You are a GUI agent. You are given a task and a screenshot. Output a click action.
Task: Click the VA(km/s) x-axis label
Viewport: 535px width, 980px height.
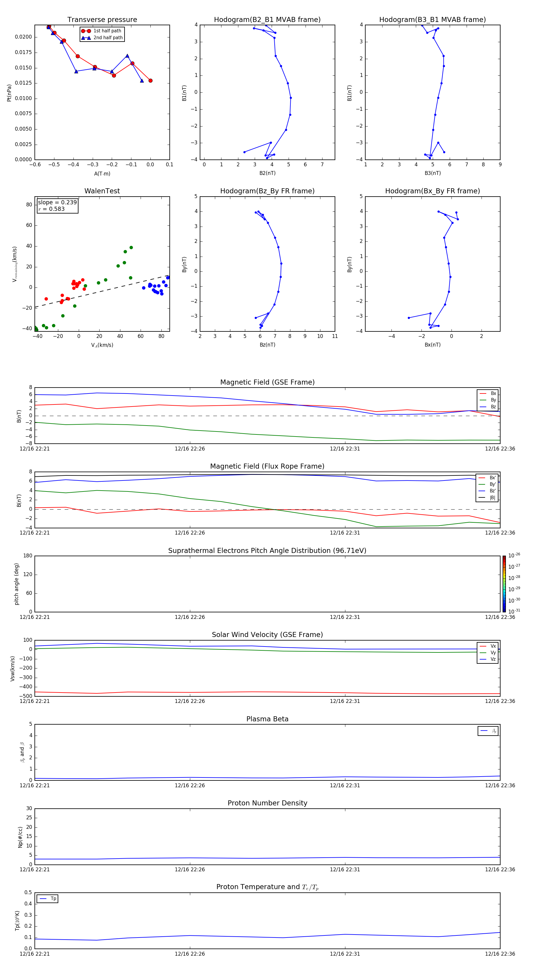102,345
